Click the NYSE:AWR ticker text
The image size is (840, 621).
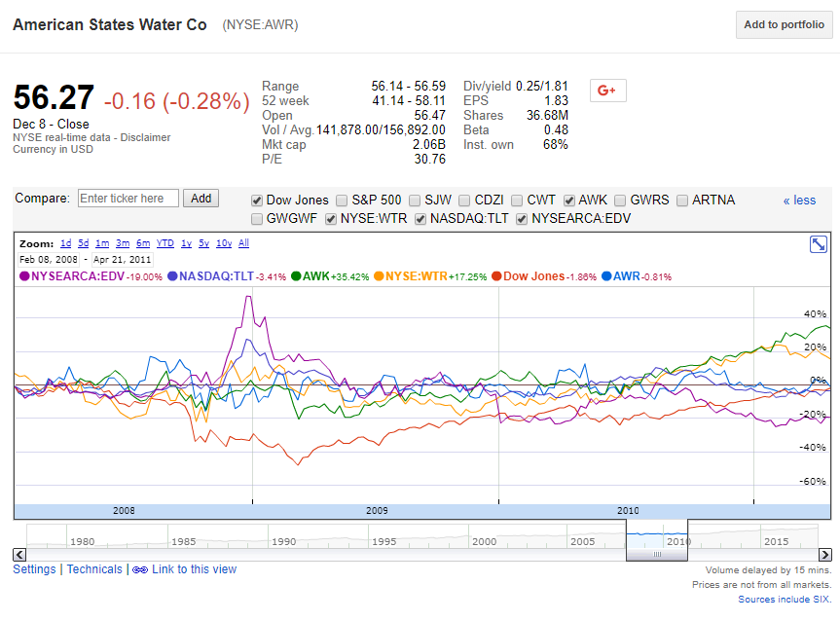pyautogui.click(x=260, y=25)
